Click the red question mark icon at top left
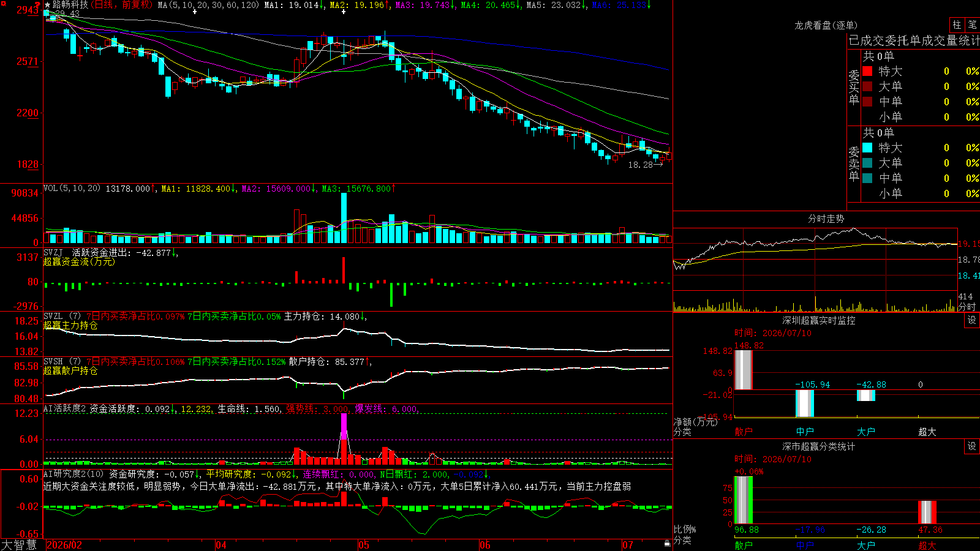Image resolution: width=980 pixels, height=551 pixels. [x=38, y=5]
